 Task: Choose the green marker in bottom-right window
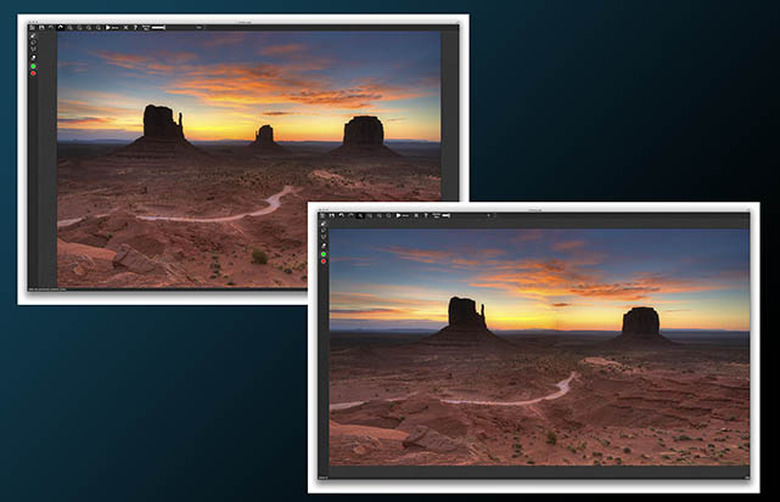(x=323, y=254)
